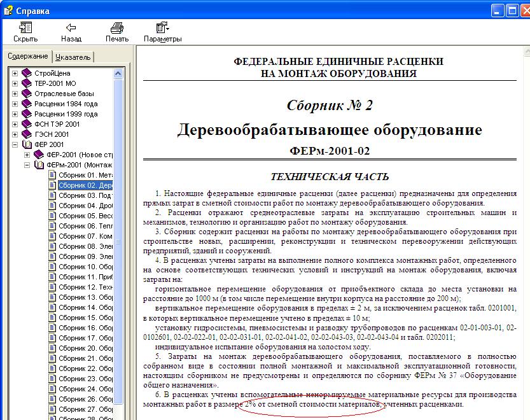
Task: Expand the Отраслевые базы node
Action: pos(15,94)
